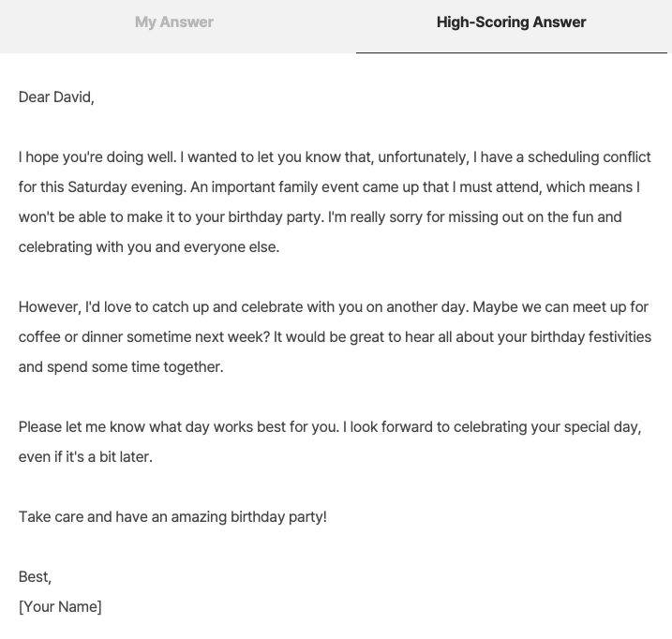The height and width of the screenshot is (639, 672).
Task: Click the words 'Saturday evening'
Action: pyautogui.click(x=127, y=187)
